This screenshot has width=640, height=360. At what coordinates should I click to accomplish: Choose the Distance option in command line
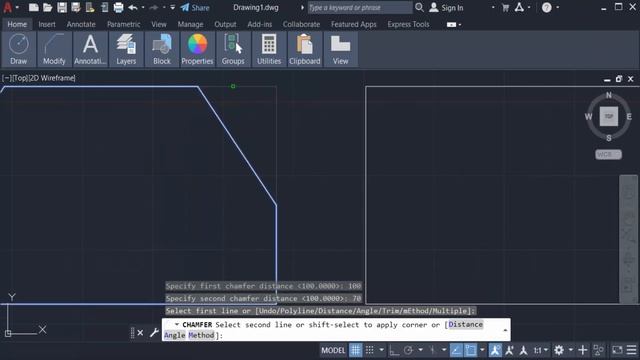[x=465, y=324]
